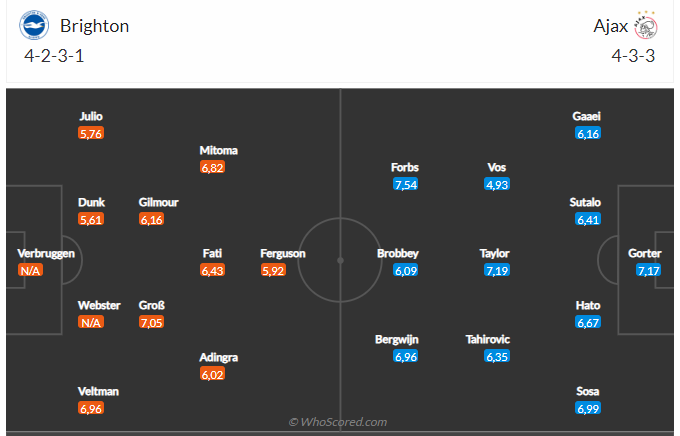Open the Brighton team name link
Image resolution: width=680 pixels, height=436 pixels.
pyautogui.click(x=94, y=26)
